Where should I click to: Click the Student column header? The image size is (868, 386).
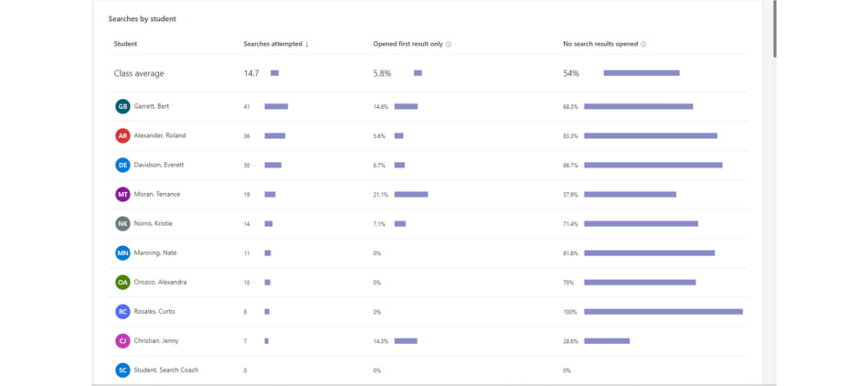[125, 44]
